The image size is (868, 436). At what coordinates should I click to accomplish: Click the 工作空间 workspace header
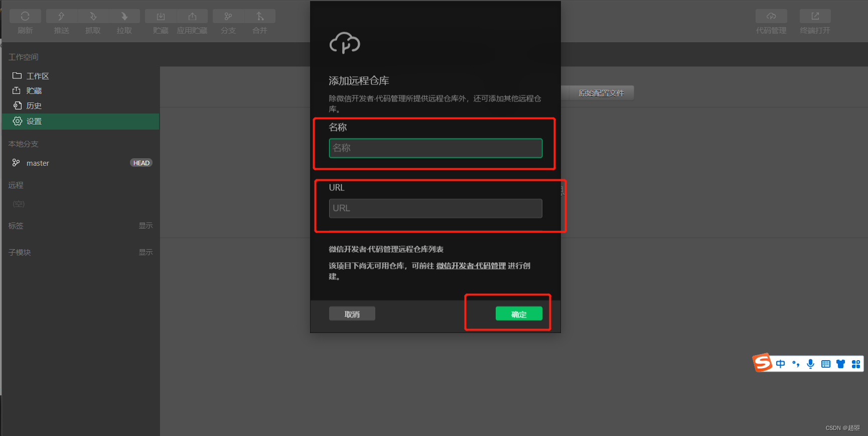point(23,57)
